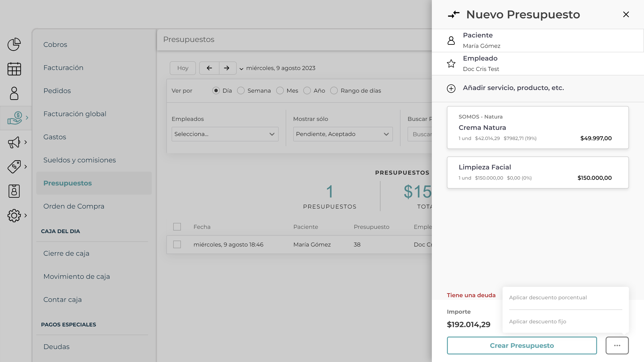The width and height of the screenshot is (644, 362).
Task: Click the Paciente column header
Action: (x=305, y=227)
